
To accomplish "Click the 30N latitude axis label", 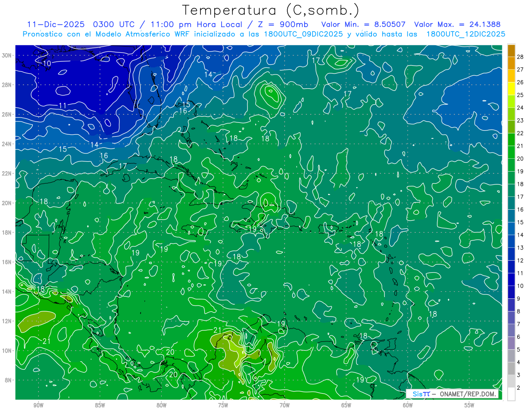I will coord(7,55).
